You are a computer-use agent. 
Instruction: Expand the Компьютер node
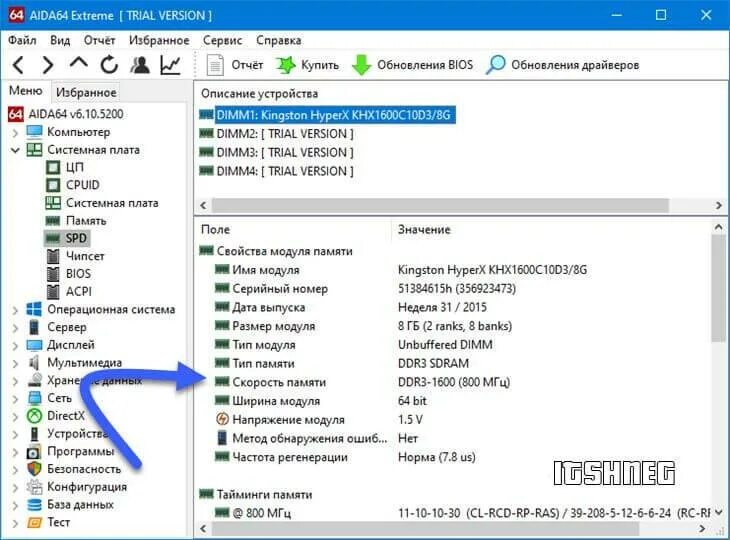pyautogui.click(x=15, y=133)
